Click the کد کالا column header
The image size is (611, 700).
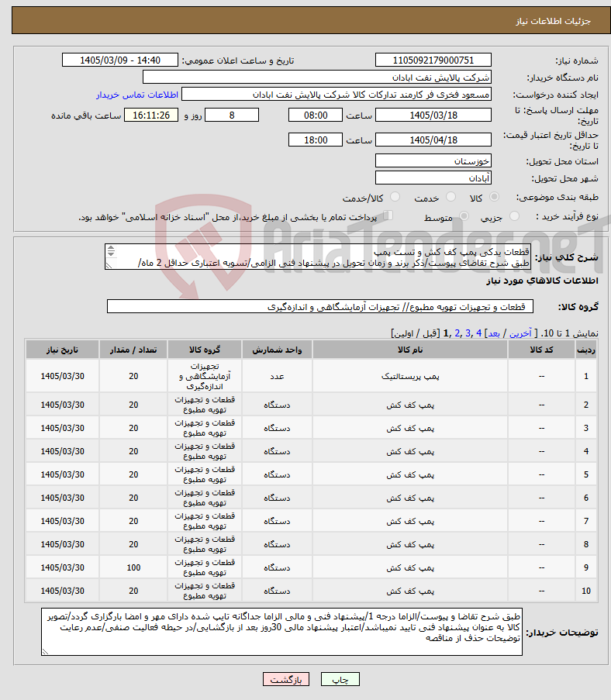pyautogui.click(x=541, y=350)
